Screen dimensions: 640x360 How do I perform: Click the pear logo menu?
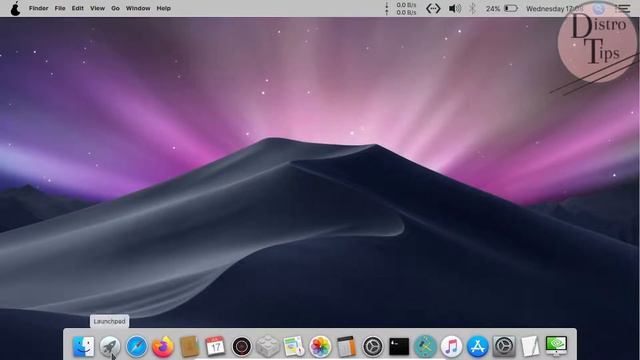[x=16, y=8]
